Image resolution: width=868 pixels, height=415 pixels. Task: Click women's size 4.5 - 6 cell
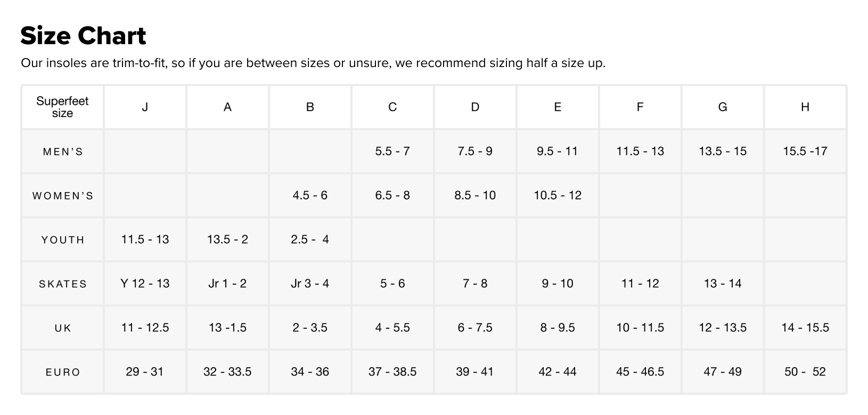[310, 195]
